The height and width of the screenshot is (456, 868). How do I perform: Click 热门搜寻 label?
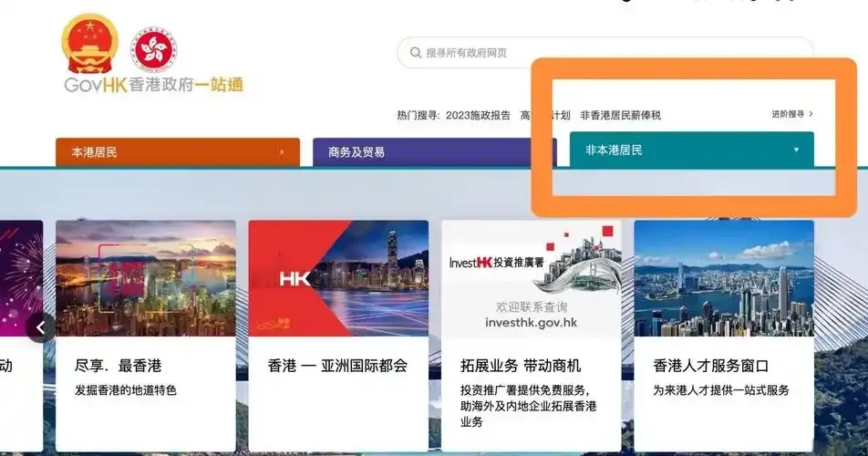418,115
